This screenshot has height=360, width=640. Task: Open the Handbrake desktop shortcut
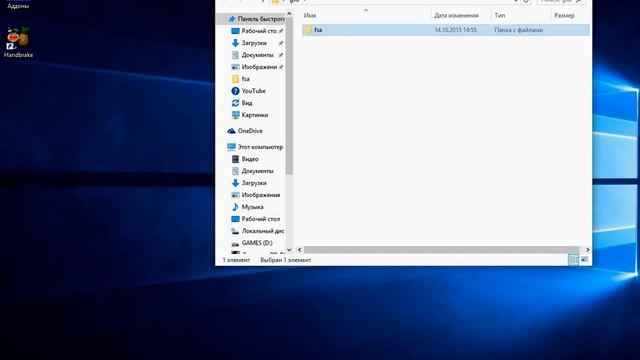point(18,42)
